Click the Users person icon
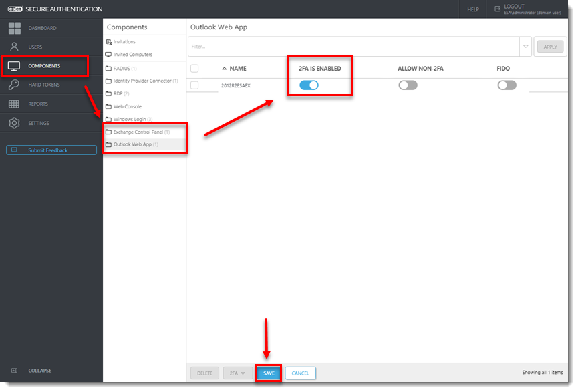578x392 pixels. click(14, 47)
